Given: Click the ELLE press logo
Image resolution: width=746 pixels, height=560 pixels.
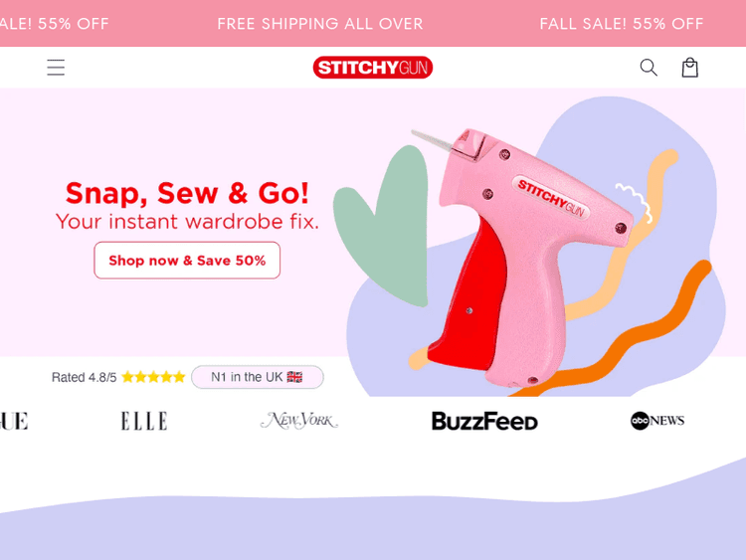Looking at the screenshot, I should tap(144, 421).
